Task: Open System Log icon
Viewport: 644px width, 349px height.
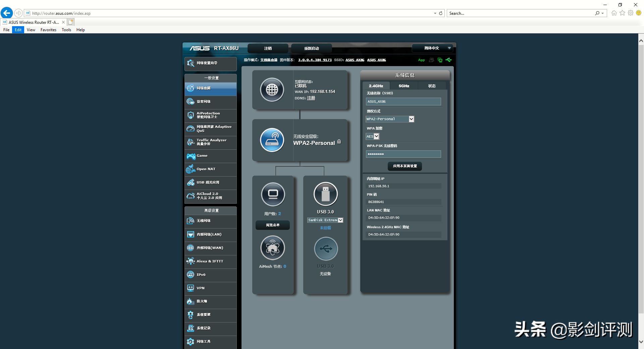Action: pyautogui.click(x=191, y=328)
